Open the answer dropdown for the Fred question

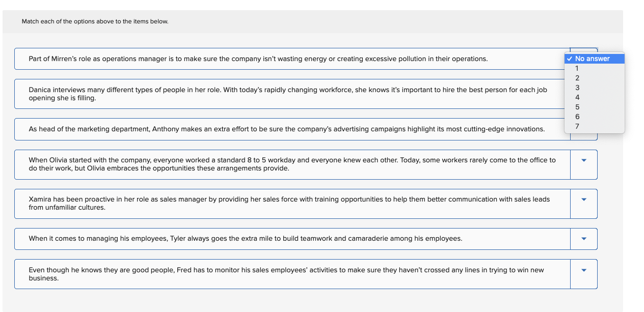tap(583, 274)
